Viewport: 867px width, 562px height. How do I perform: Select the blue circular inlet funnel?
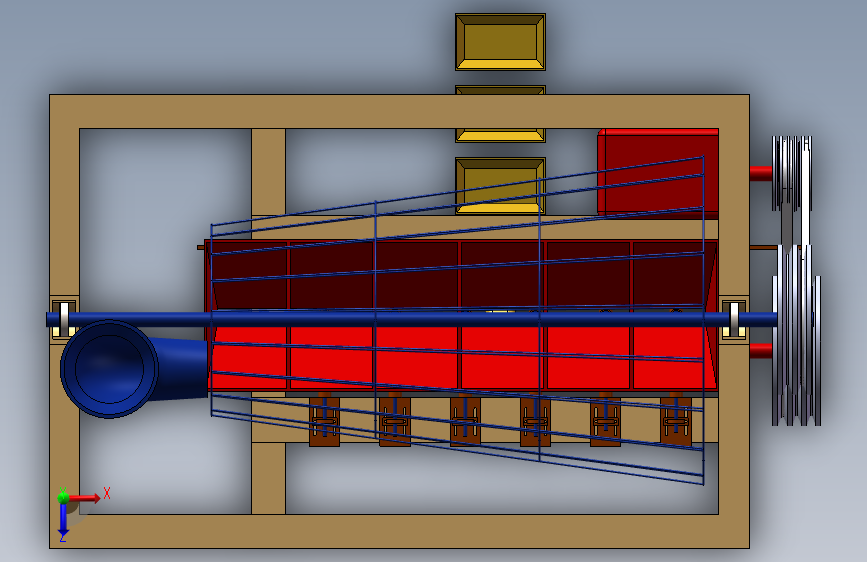(109, 368)
